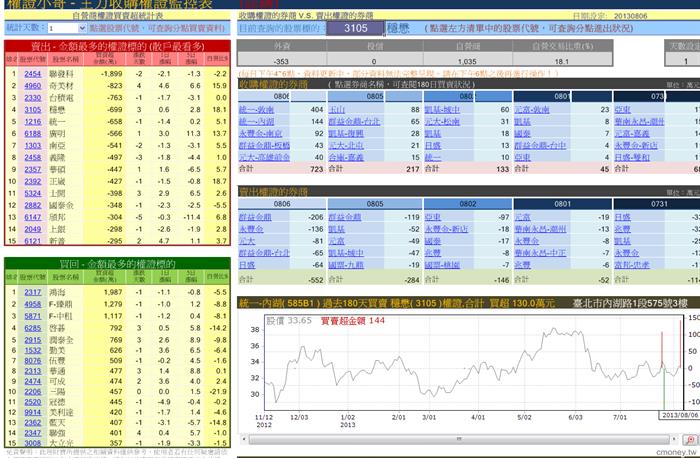The image size is (700, 458).
Task: Click broker link 群益金鼎-台中
Action: point(540,146)
